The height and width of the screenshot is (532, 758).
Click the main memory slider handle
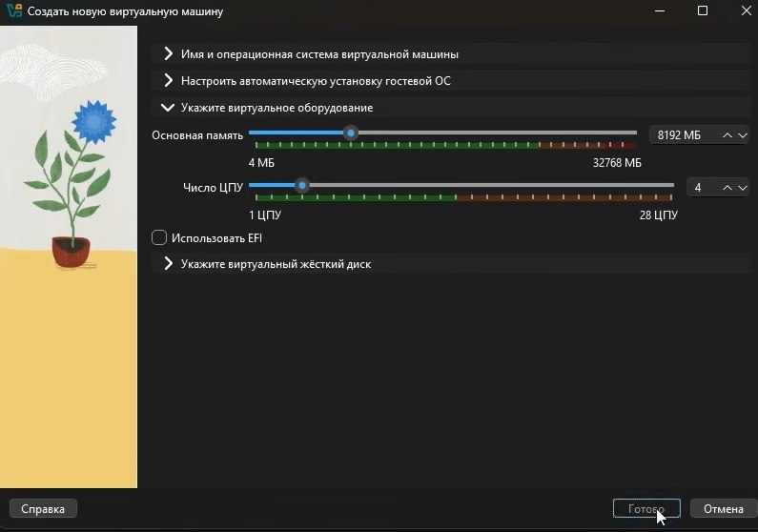tap(351, 133)
